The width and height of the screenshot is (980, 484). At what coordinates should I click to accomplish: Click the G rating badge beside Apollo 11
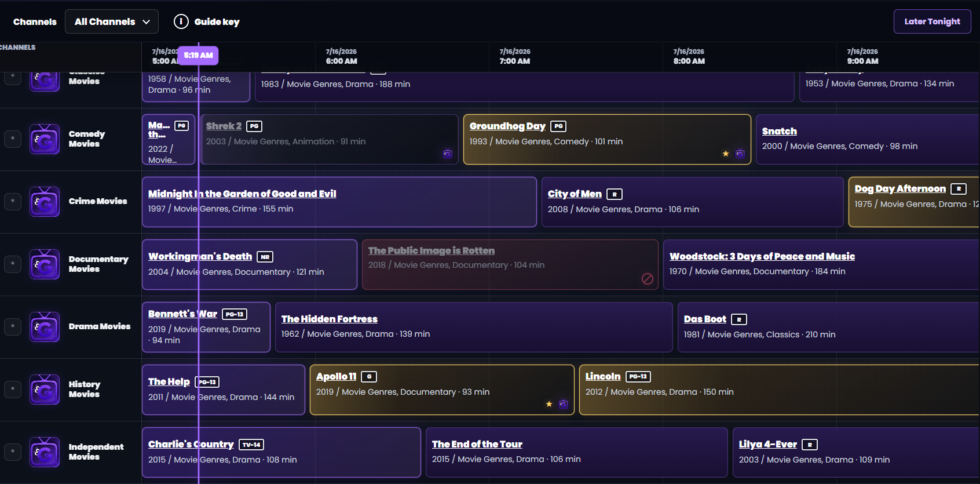[369, 377]
